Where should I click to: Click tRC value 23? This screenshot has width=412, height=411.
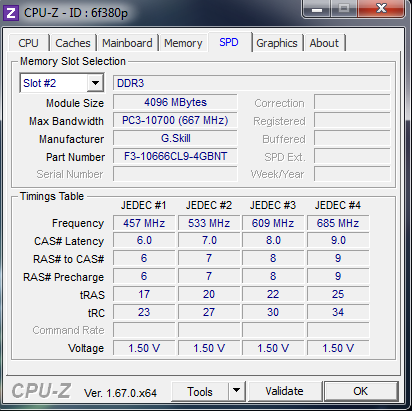coord(144,312)
